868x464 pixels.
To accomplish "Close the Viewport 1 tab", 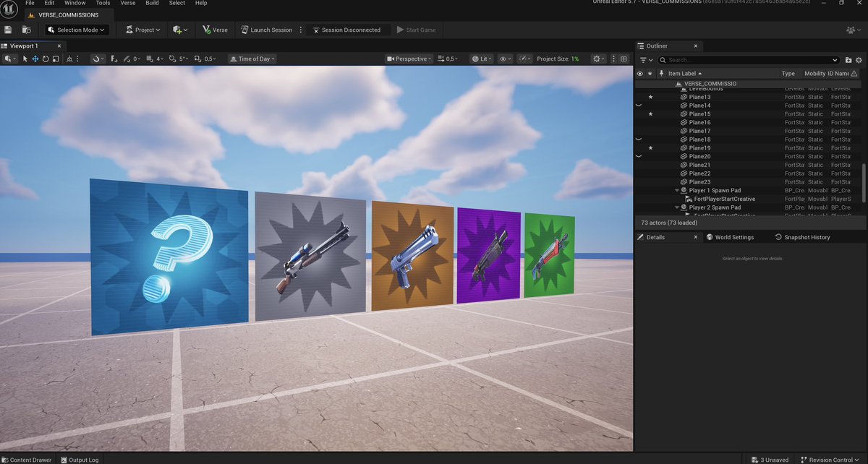I will [x=60, y=46].
